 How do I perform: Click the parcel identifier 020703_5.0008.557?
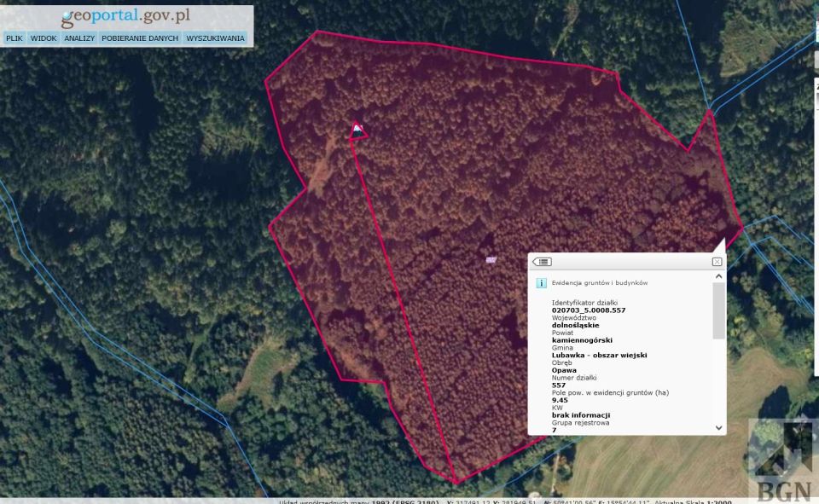pos(589,310)
